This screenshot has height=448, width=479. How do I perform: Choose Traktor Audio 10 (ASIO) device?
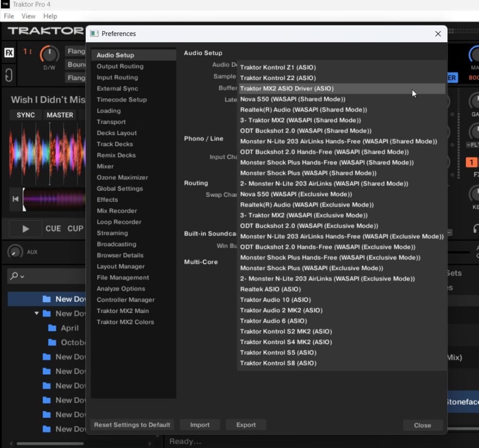[x=341, y=300]
